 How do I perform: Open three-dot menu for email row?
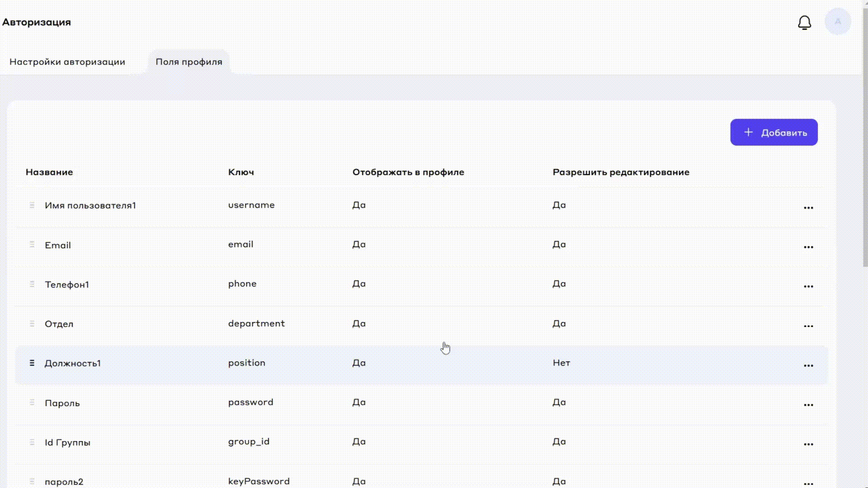pos(808,247)
